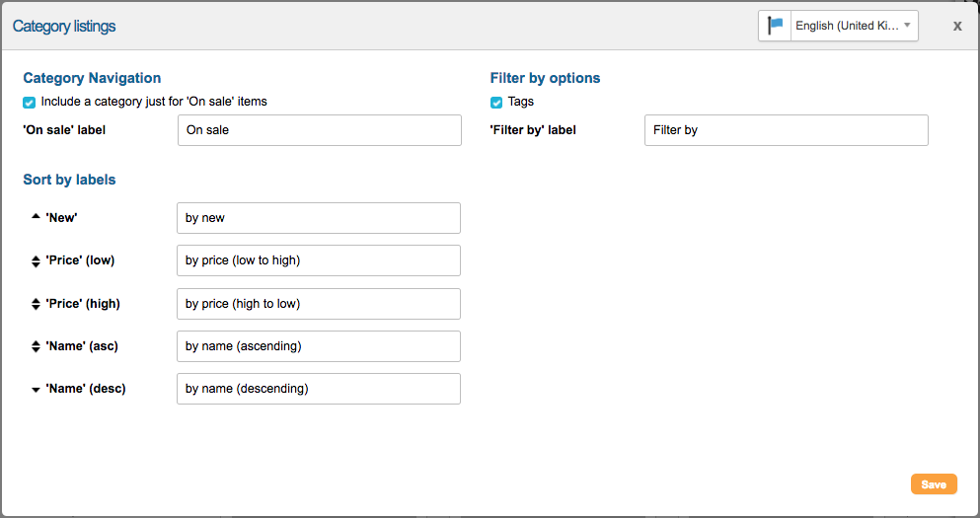The width and height of the screenshot is (980, 518).
Task: Edit the 'by name (ascending)' input
Action: tap(318, 346)
